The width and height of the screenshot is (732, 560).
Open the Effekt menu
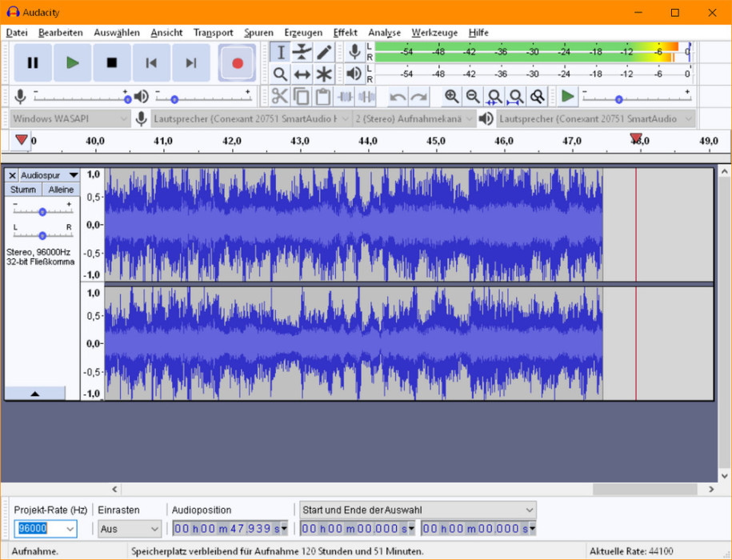[346, 33]
